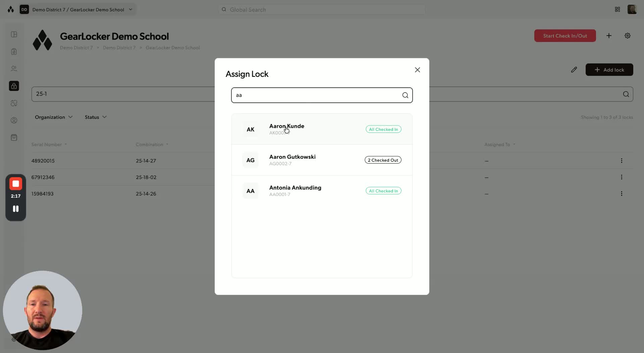The width and height of the screenshot is (644, 353).
Task: Expand the Organization filter dropdown
Action: tap(54, 117)
